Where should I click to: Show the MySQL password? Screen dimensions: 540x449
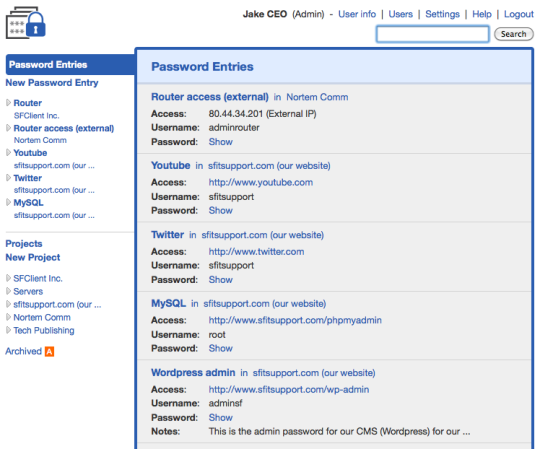coord(220,348)
